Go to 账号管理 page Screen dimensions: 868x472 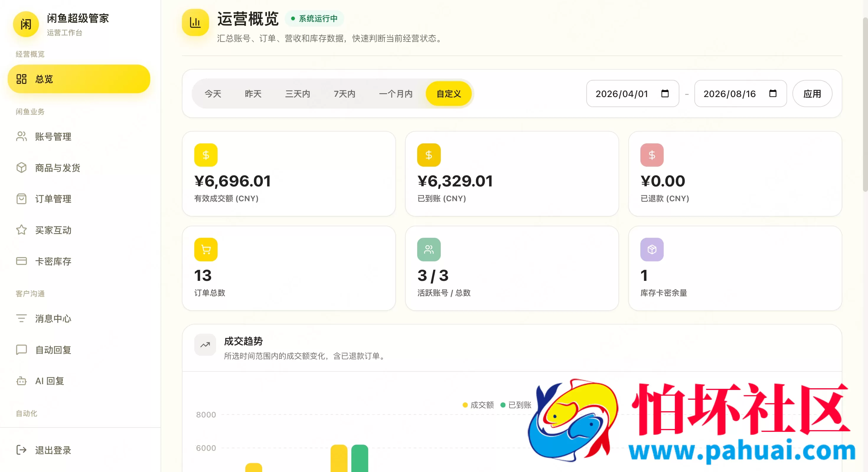coord(79,136)
